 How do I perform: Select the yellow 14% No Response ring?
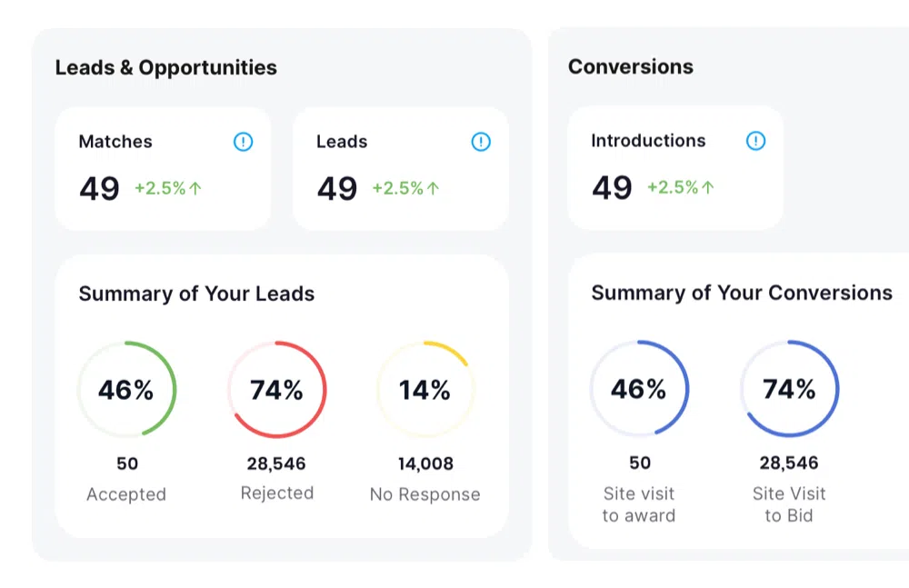(x=425, y=389)
